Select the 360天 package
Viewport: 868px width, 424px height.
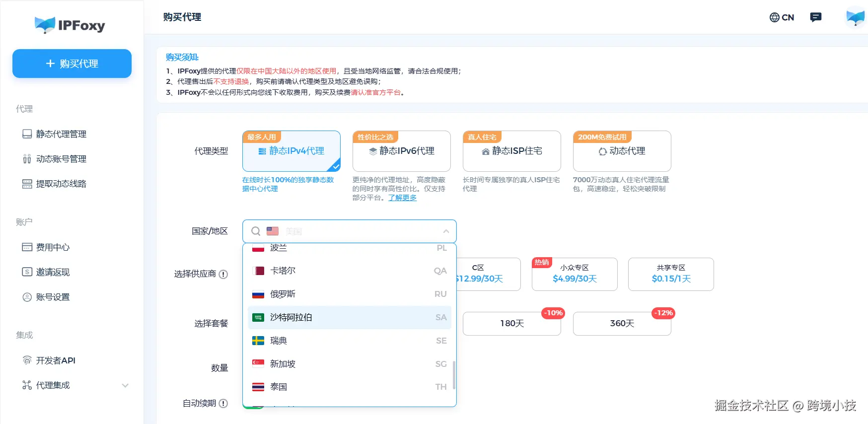tap(622, 323)
